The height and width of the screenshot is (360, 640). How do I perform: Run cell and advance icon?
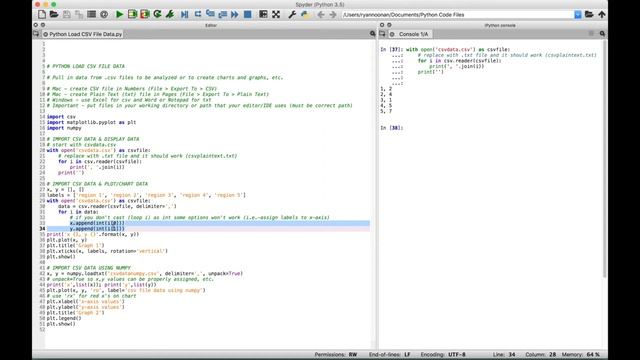click(x=144, y=14)
